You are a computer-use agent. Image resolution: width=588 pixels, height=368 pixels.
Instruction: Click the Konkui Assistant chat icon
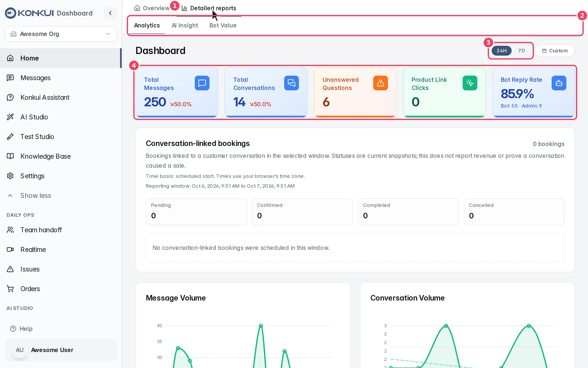pyautogui.click(x=10, y=97)
